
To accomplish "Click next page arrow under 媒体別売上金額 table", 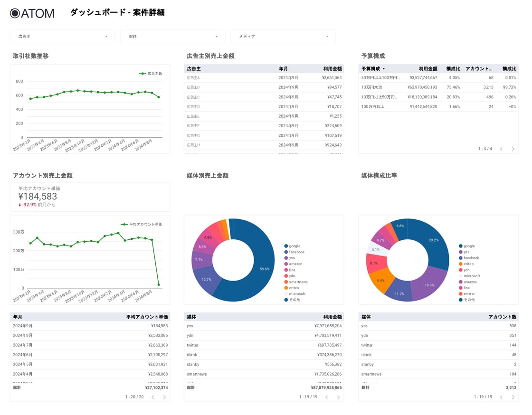I will point(338,397).
